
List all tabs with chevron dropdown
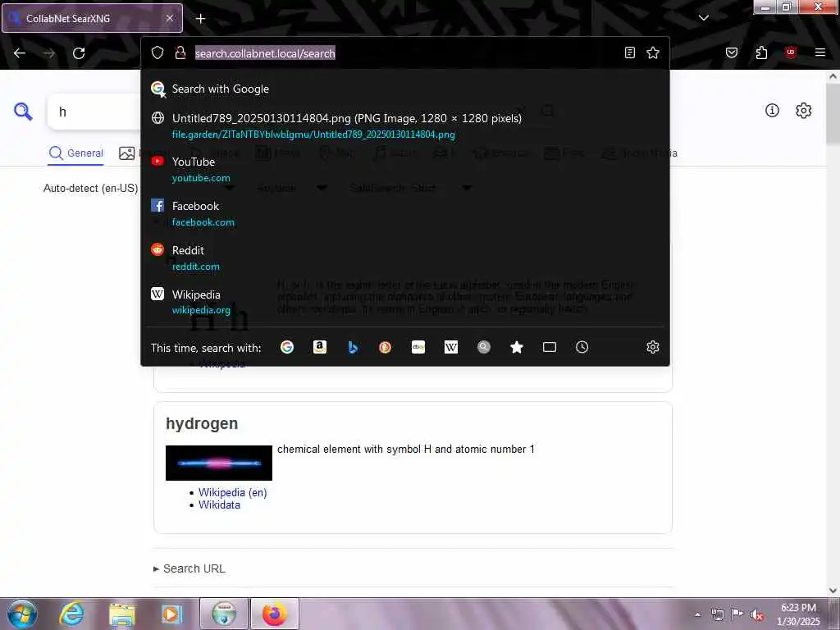[x=704, y=18]
